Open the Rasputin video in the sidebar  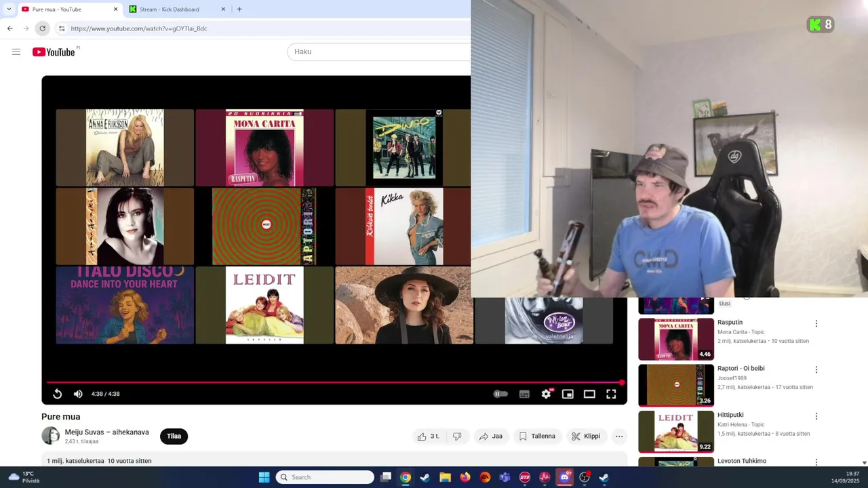pyautogui.click(x=730, y=323)
